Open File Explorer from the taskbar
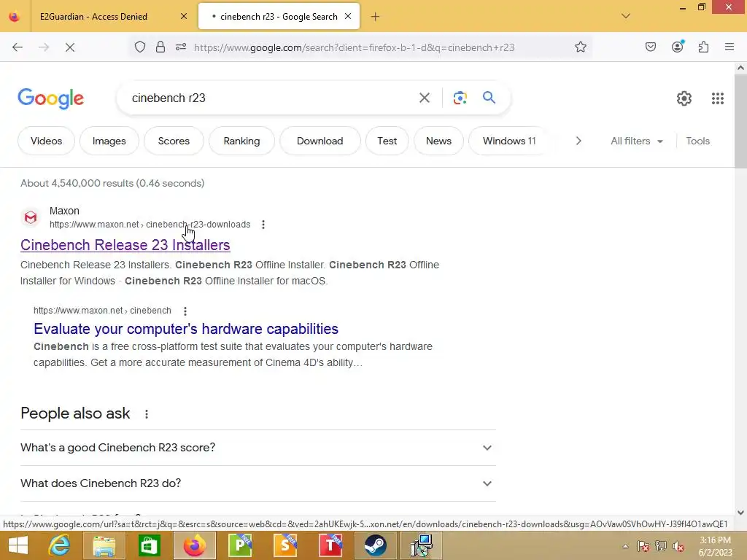 coord(104,545)
